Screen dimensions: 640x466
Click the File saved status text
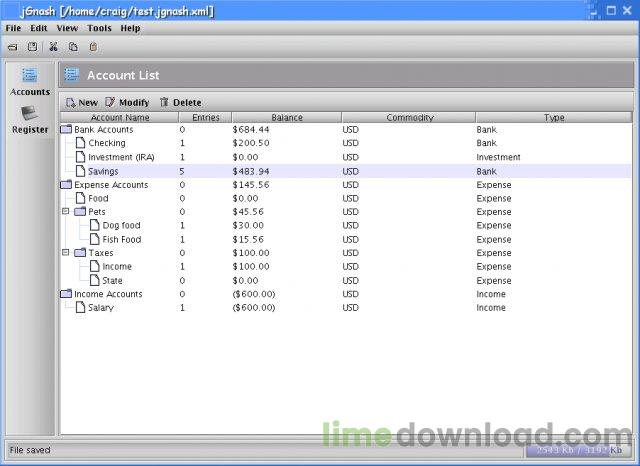[30, 450]
